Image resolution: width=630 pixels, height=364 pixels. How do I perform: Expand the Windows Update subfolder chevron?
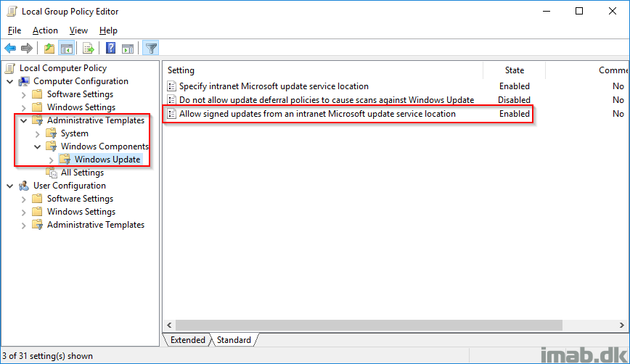coord(51,160)
